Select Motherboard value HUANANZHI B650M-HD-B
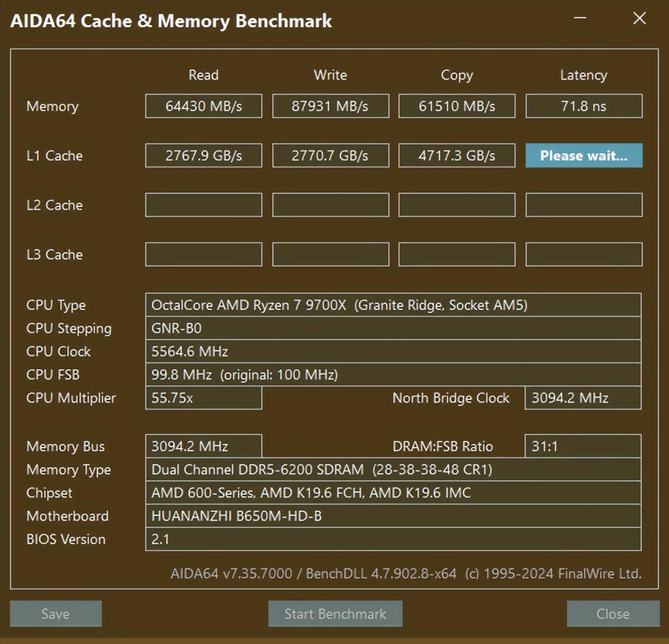669x644 pixels. tap(393, 516)
